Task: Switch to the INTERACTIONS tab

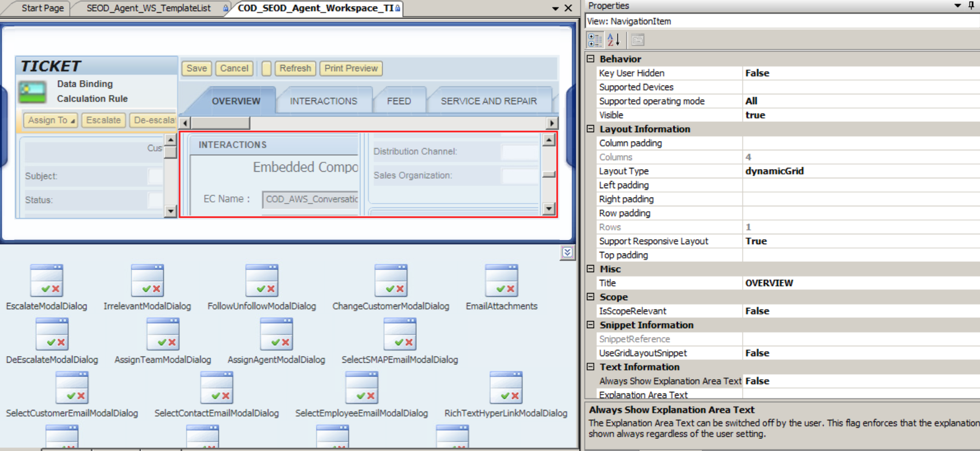Action: tap(324, 101)
